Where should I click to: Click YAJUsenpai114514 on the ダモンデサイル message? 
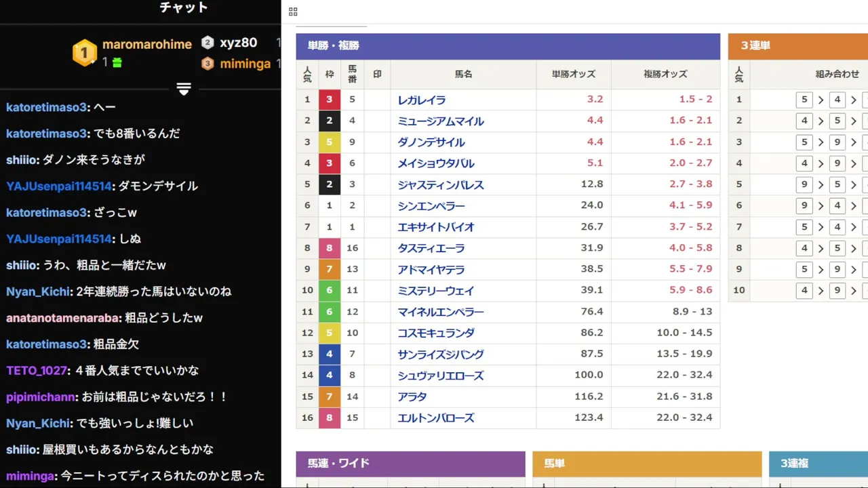pyautogui.click(x=58, y=186)
